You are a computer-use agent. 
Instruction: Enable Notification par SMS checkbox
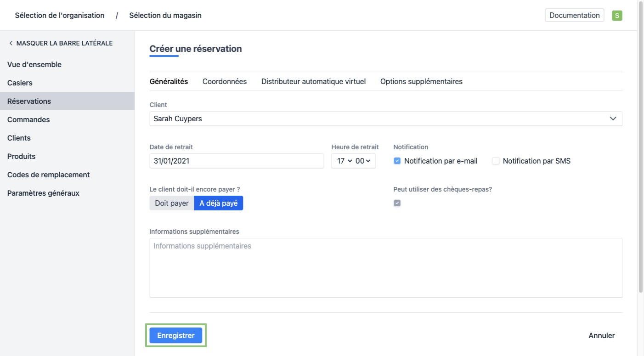tap(496, 161)
